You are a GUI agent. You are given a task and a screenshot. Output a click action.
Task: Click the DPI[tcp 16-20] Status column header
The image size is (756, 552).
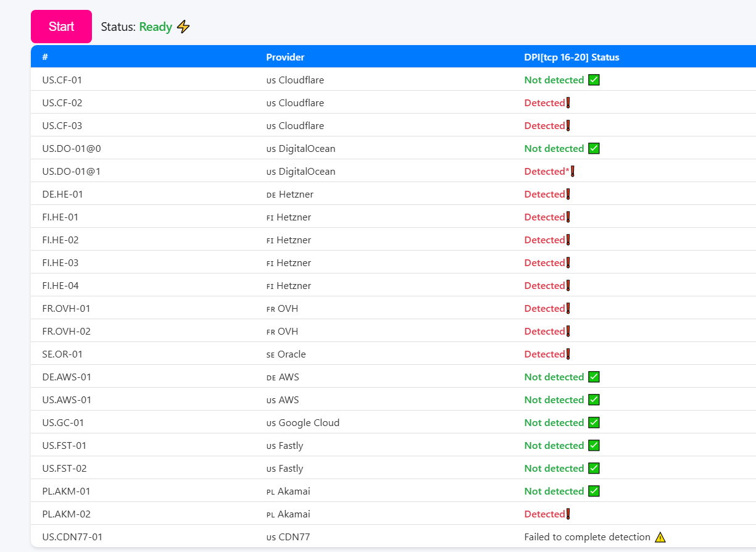click(x=571, y=57)
